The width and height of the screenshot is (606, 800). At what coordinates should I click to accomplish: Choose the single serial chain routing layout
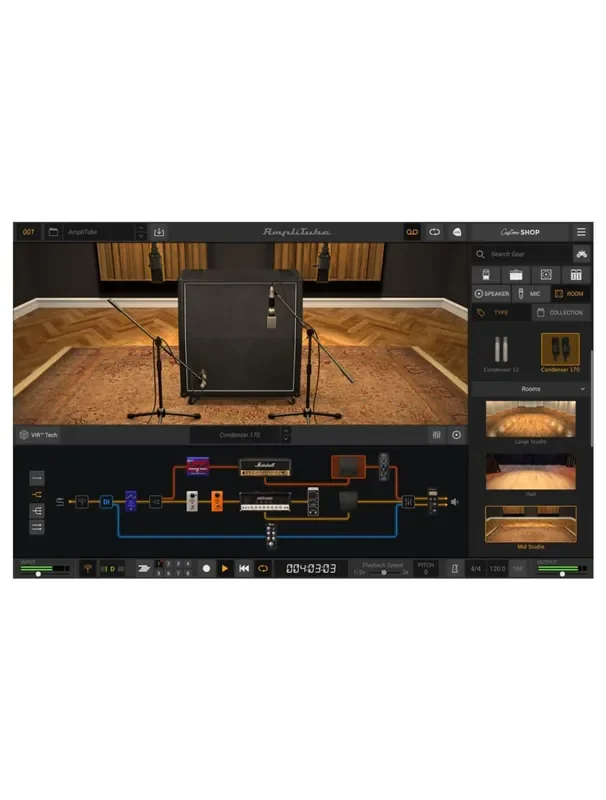point(37,478)
